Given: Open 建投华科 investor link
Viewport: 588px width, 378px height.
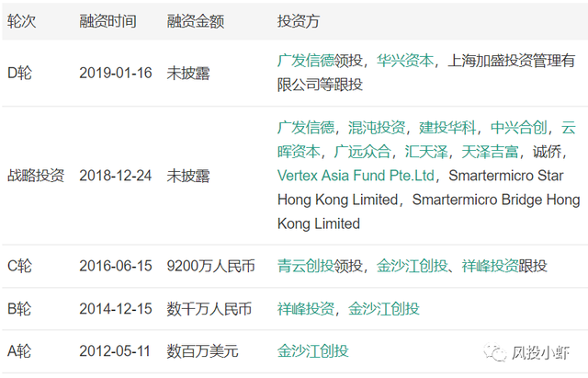Looking at the screenshot, I should tap(447, 128).
